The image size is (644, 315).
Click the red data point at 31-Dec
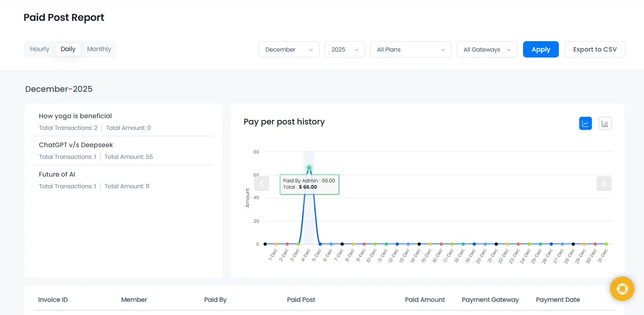[596, 243]
